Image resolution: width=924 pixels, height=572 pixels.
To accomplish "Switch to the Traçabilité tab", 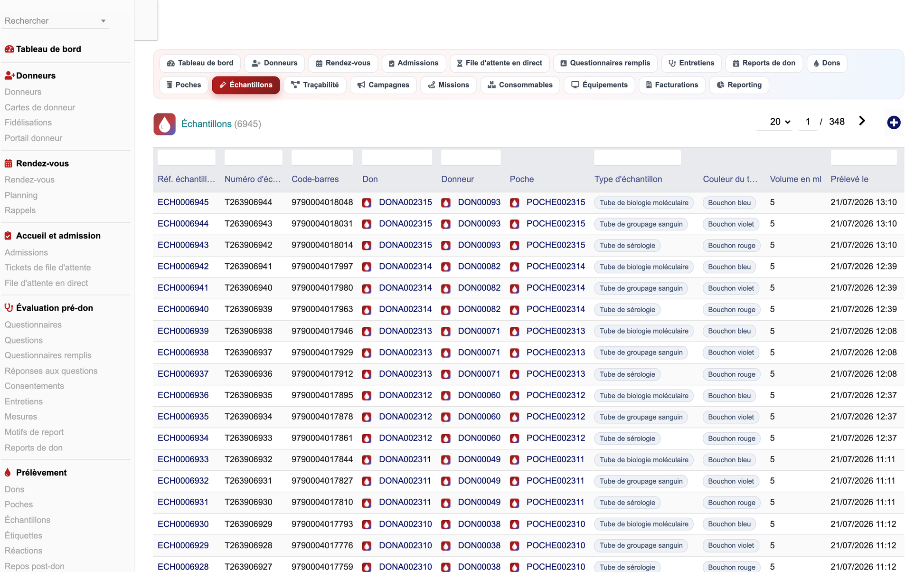I will 315,85.
